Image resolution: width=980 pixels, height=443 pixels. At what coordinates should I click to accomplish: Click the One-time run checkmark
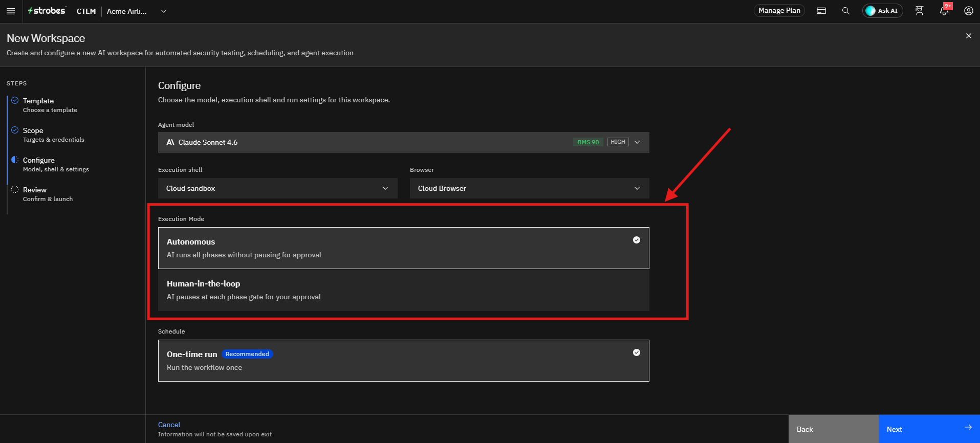[x=637, y=352]
